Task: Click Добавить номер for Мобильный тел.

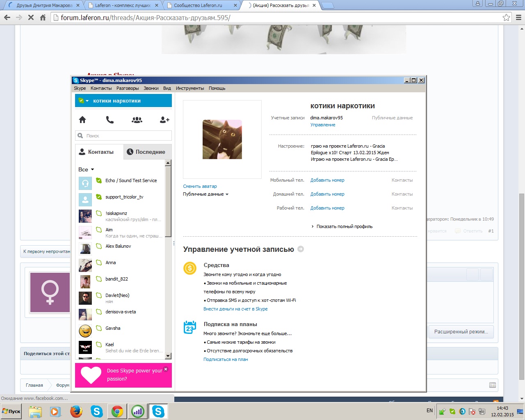Action: tap(327, 180)
